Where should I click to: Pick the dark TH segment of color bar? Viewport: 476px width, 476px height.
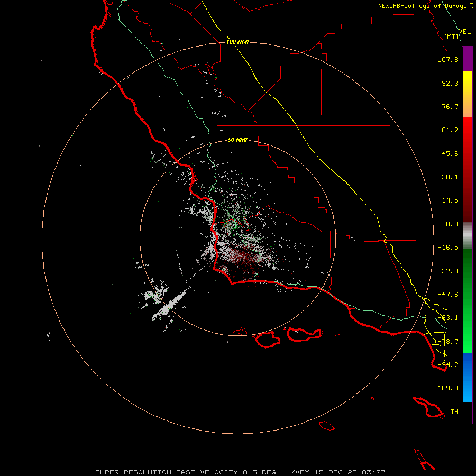(x=467, y=413)
